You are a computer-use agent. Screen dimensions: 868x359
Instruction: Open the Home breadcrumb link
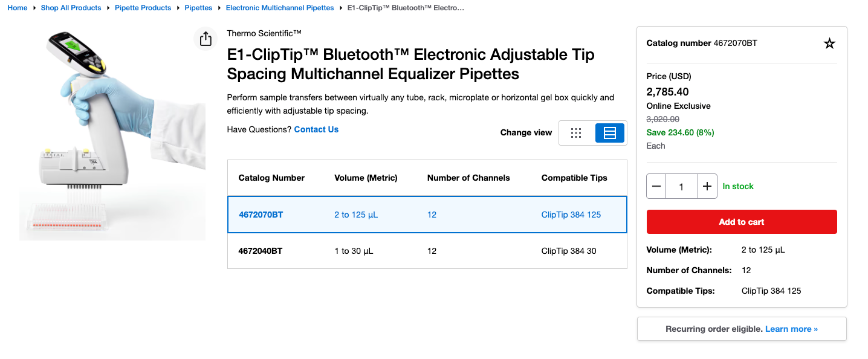(18, 8)
